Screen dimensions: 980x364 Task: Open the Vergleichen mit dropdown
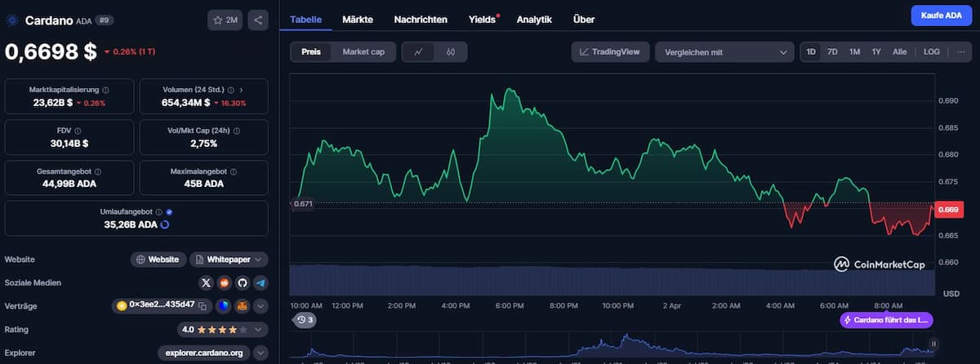(725, 51)
